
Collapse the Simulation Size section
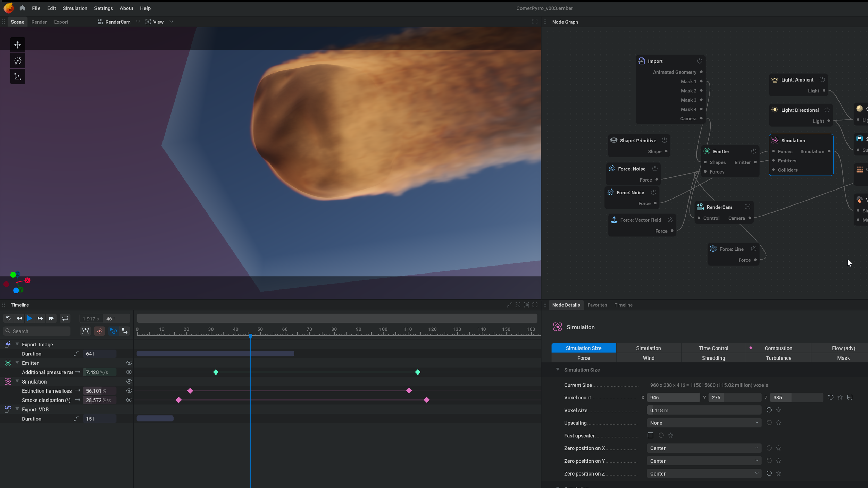558,369
